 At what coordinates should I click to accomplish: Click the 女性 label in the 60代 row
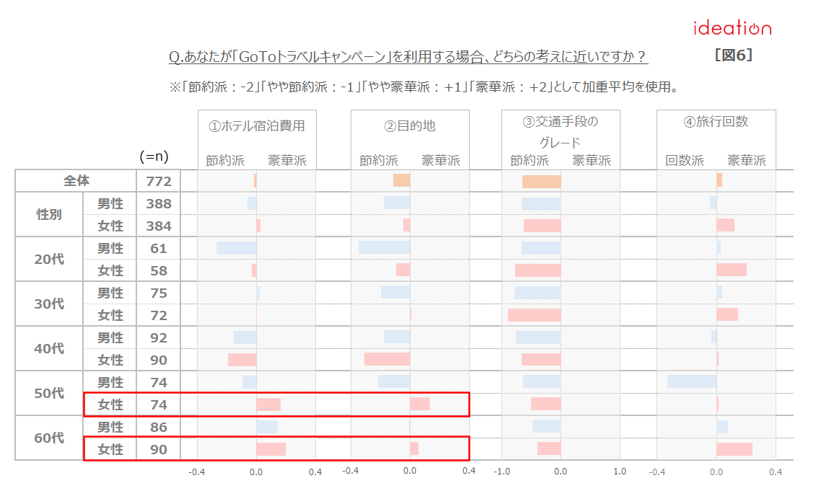[x=110, y=449]
